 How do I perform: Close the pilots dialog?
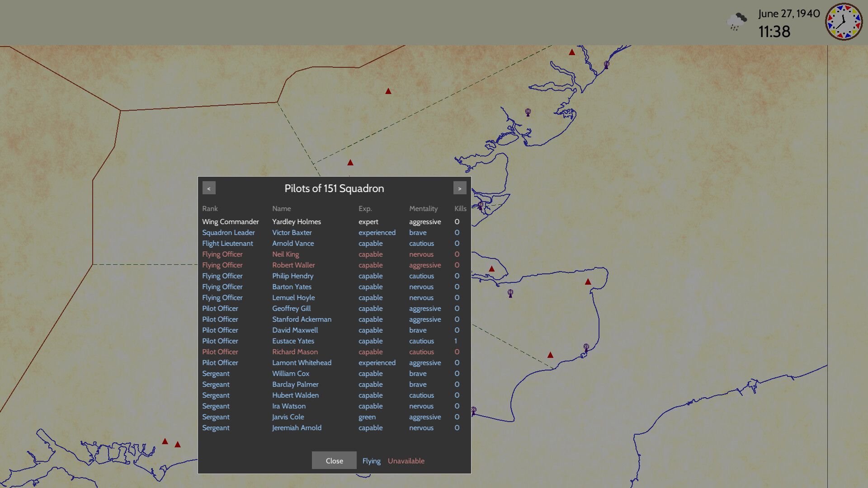334,460
